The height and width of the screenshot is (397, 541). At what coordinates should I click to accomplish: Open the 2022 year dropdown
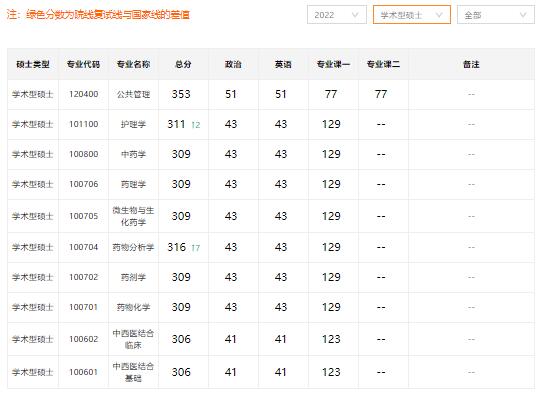[x=336, y=15]
